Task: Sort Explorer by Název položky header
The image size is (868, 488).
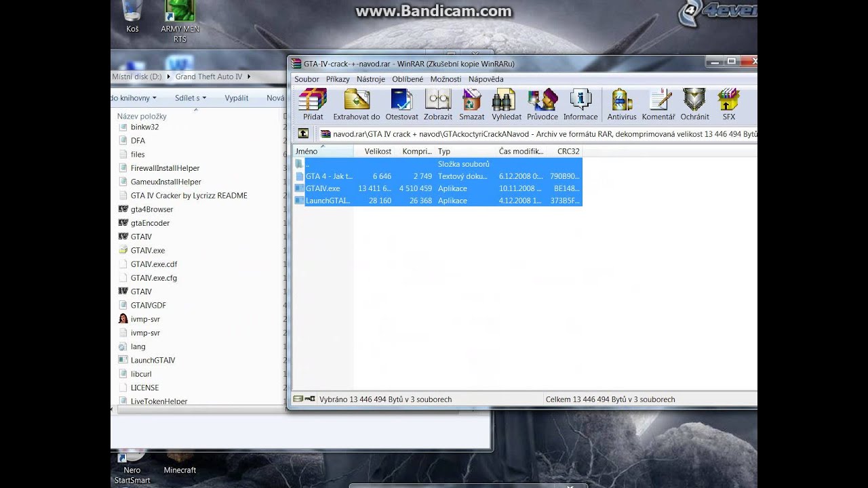Action: 142,116
